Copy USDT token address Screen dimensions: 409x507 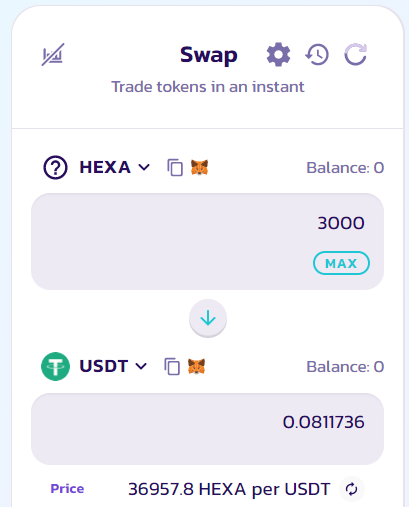(172, 366)
